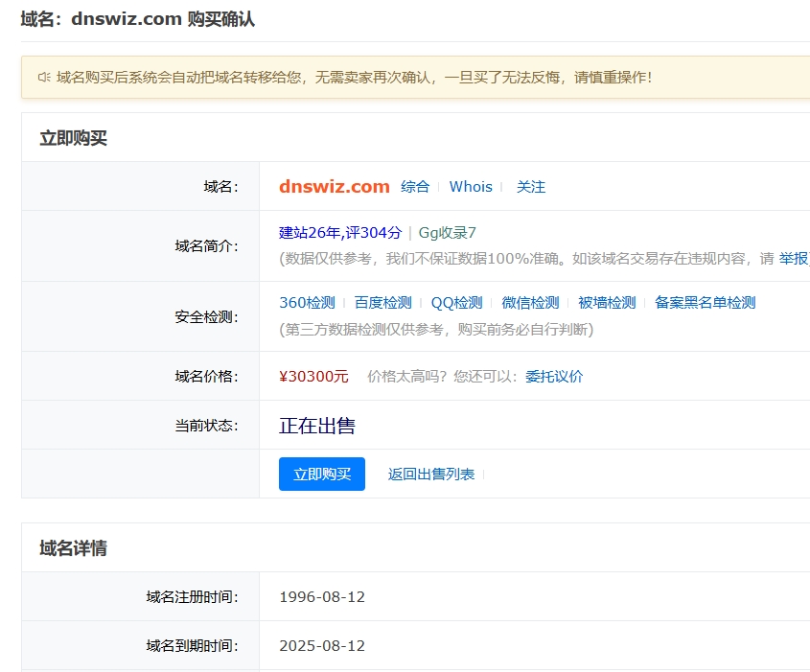Open the 综合 lookup link

[x=415, y=187]
